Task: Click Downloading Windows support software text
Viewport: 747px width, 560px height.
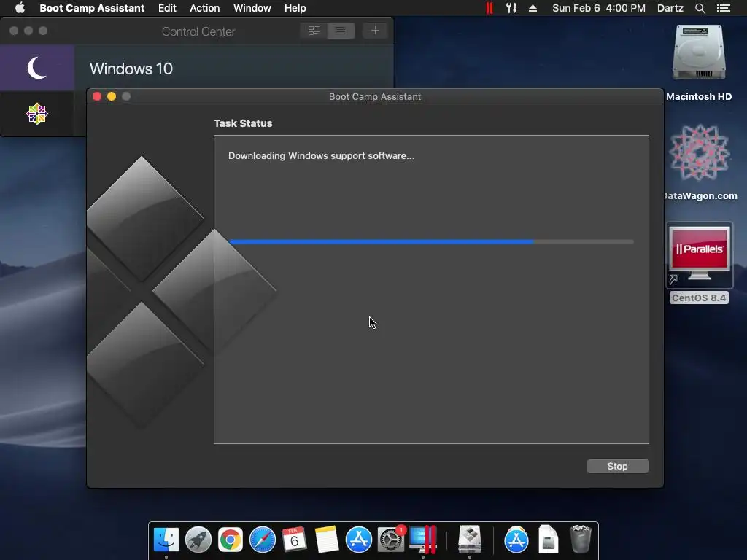Action: pyautogui.click(x=321, y=156)
